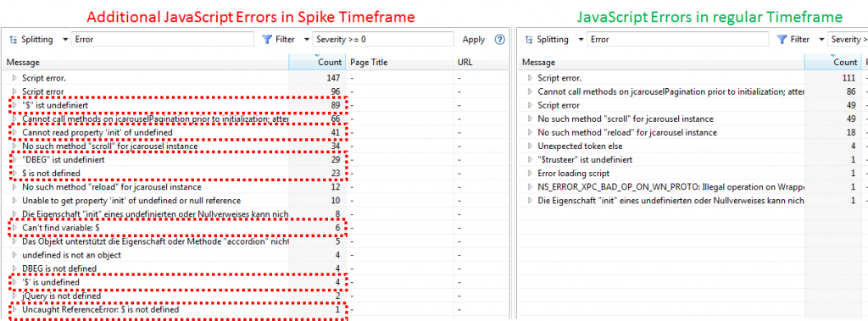The image size is (868, 321).
Task: Sort by the Count column in the regular Timeframe panel
Action: [833, 63]
